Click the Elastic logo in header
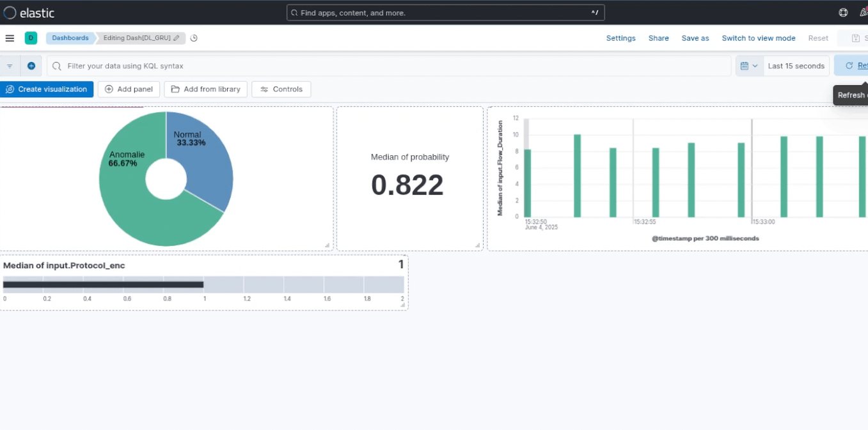 [x=29, y=13]
